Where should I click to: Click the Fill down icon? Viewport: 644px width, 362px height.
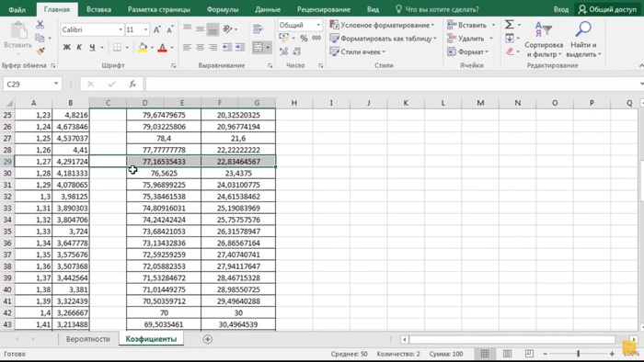coord(510,38)
